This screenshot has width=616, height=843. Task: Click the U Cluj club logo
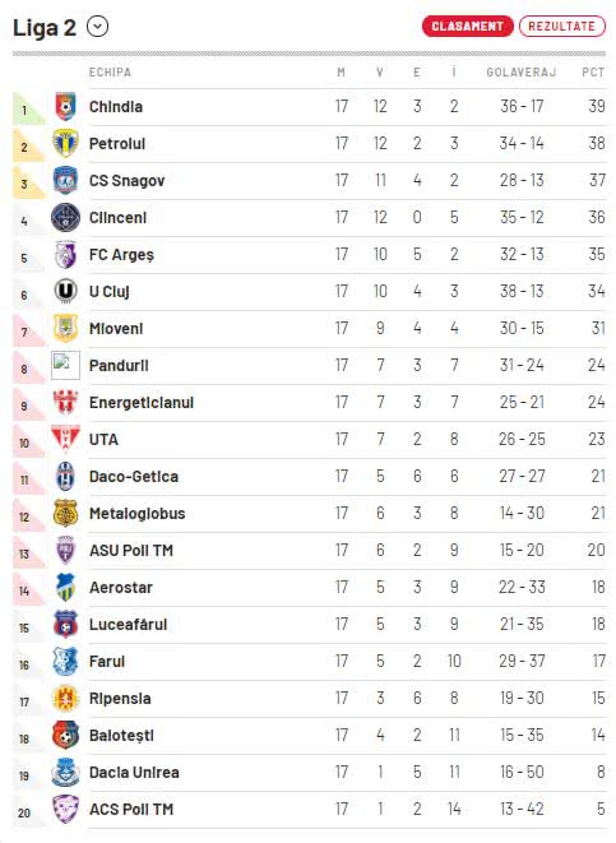(x=65, y=292)
